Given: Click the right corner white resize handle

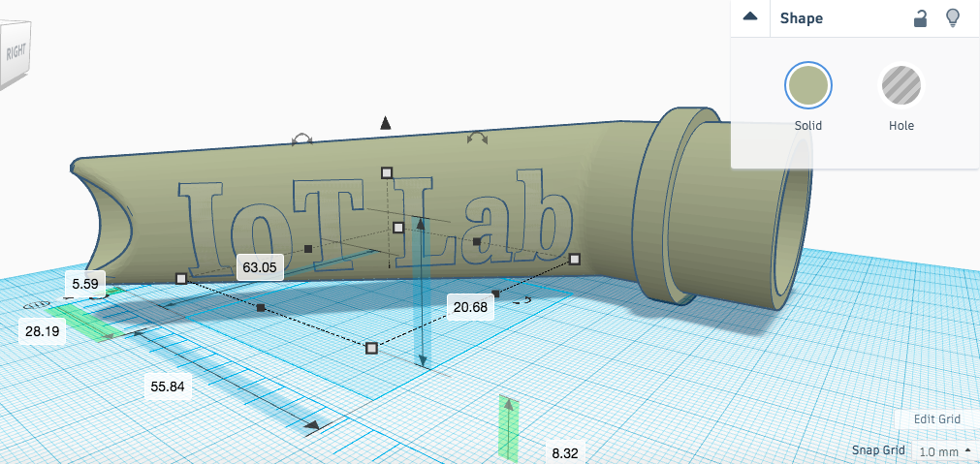Looking at the screenshot, I should coord(575,259).
